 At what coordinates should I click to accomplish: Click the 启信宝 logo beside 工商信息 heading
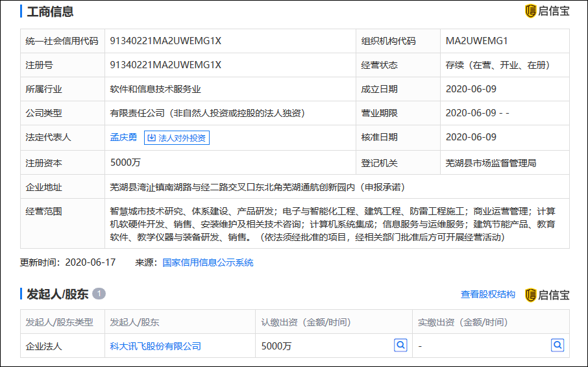[x=546, y=11]
